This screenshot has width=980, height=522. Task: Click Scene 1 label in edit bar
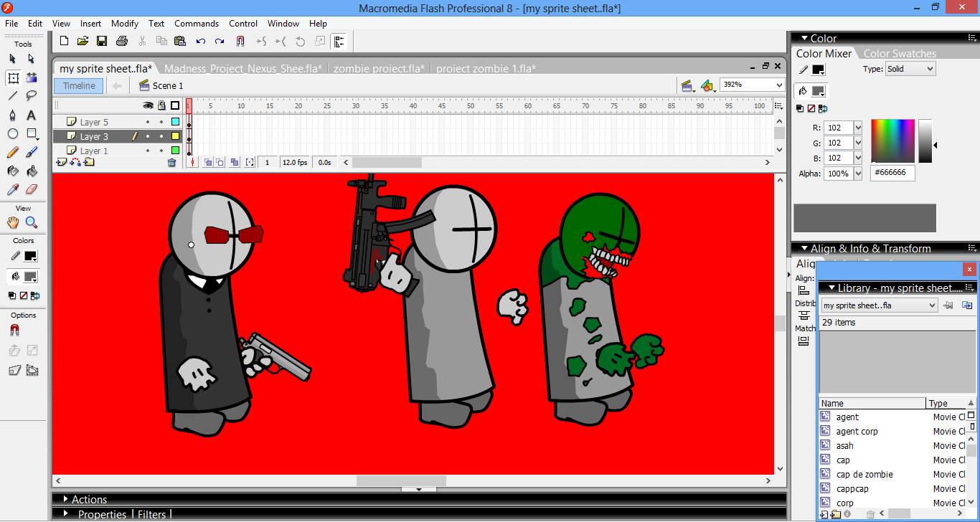168,85
